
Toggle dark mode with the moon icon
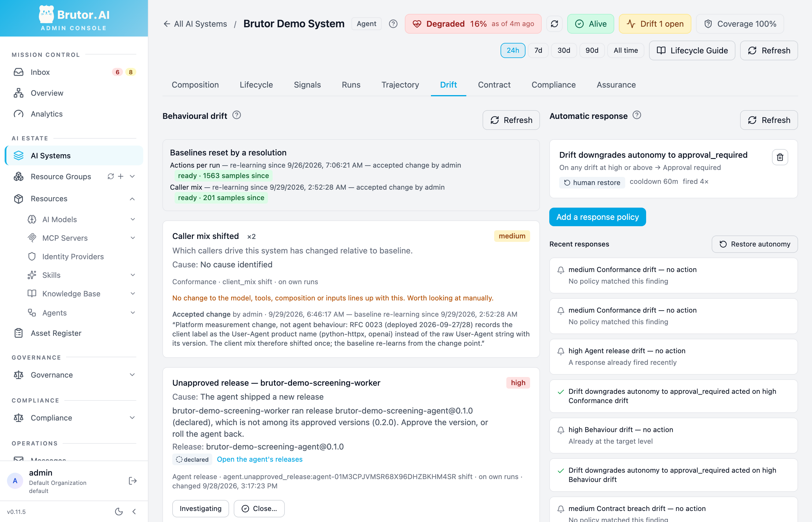119,512
